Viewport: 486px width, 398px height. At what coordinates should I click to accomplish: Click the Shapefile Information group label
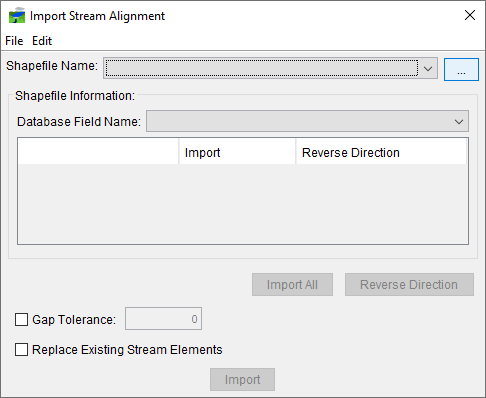[75, 96]
